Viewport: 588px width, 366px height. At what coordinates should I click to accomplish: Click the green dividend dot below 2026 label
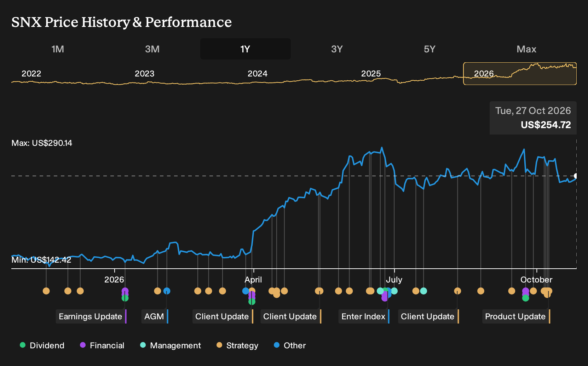pos(125,298)
